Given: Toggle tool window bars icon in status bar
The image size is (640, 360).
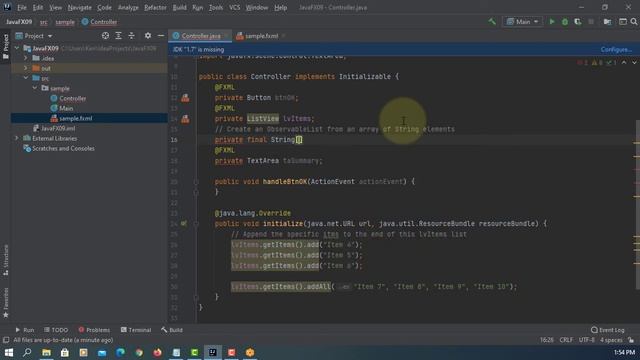Looking at the screenshot, I should (x=6, y=340).
